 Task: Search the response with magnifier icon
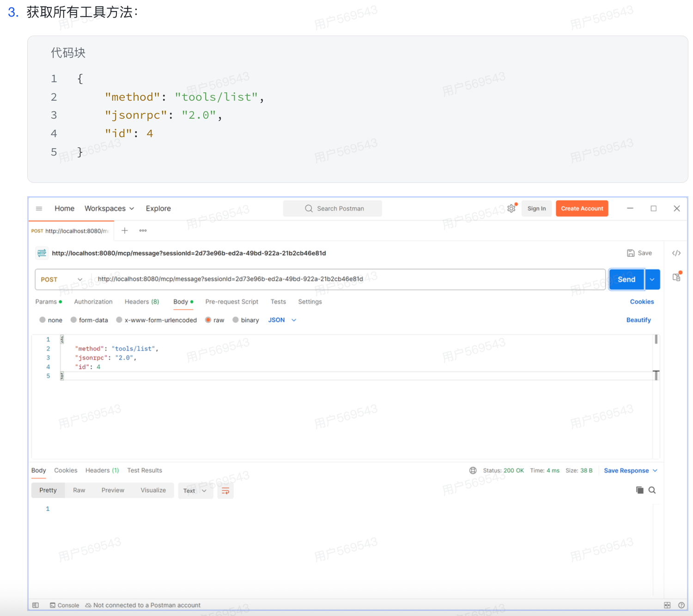click(x=652, y=490)
